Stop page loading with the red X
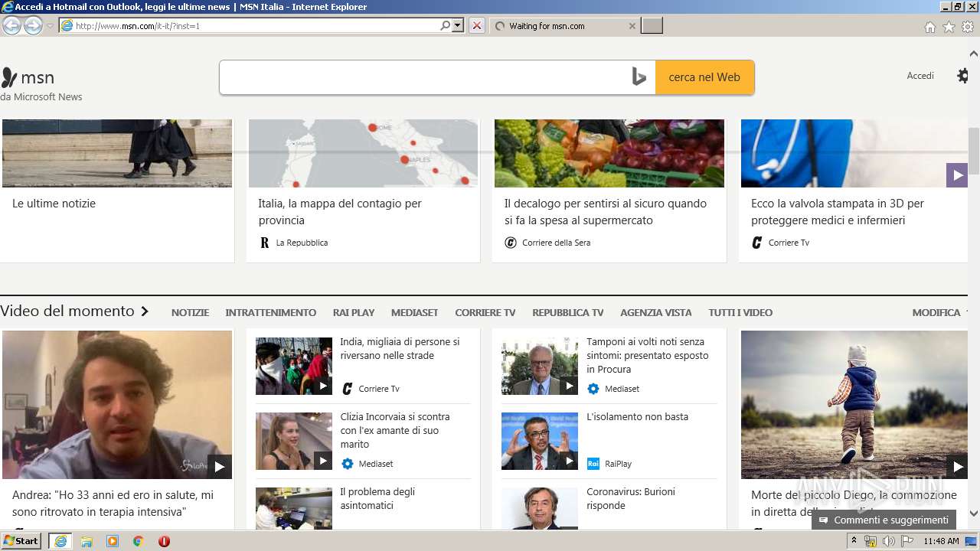The height and width of the screenshot is (551, 980). click(477, 25)
